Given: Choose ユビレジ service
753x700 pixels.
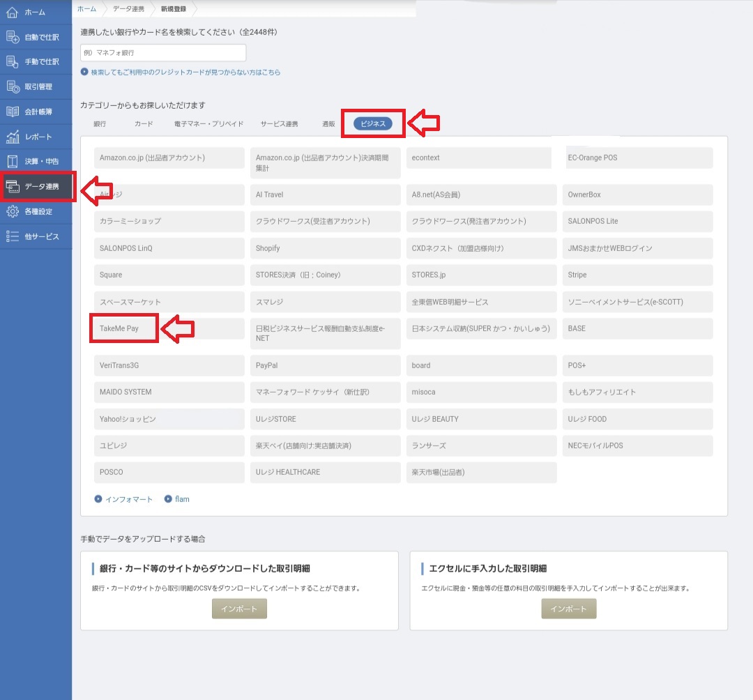Looking at the screenshot, I should point(169,446).
